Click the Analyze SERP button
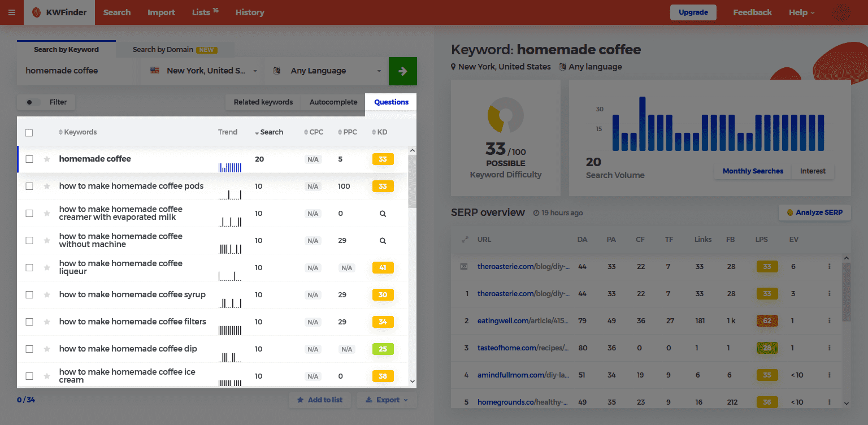Screen dimensions: 868x425 (814, 212)
